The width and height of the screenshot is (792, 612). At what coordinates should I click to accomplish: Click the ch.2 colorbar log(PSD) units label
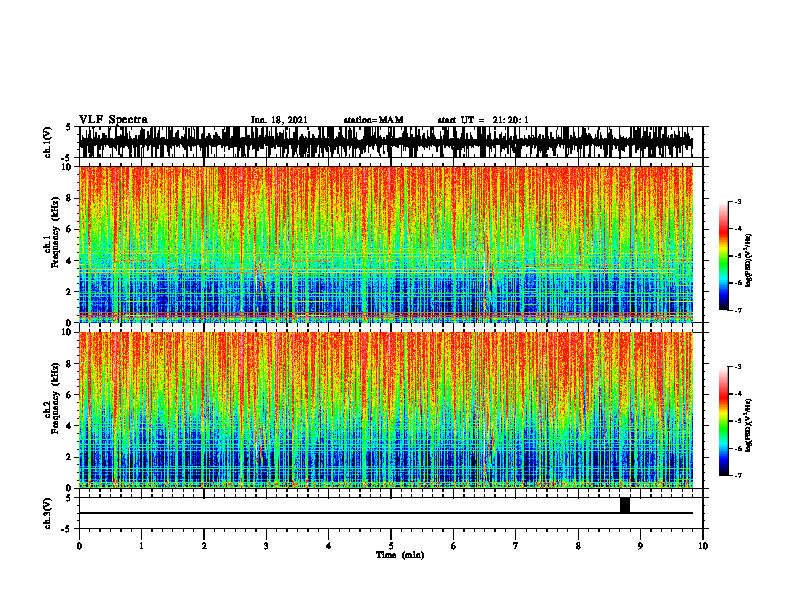[x=750, y=425]
